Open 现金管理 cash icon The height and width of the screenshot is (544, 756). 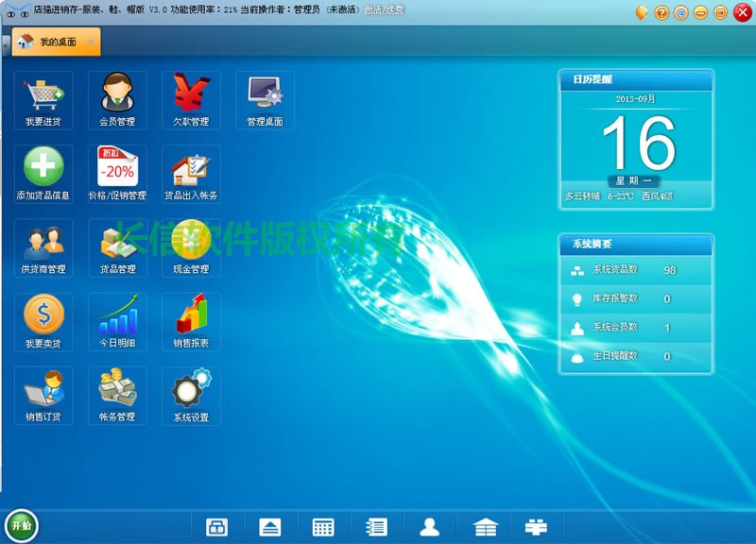(191, 247)
